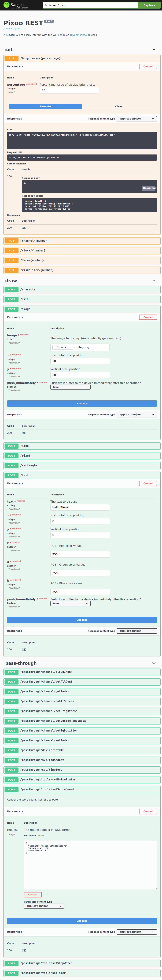Screen dimensions: 162x980
Task: Open push_immediately dropdown in /image
Action: (70, 387)
